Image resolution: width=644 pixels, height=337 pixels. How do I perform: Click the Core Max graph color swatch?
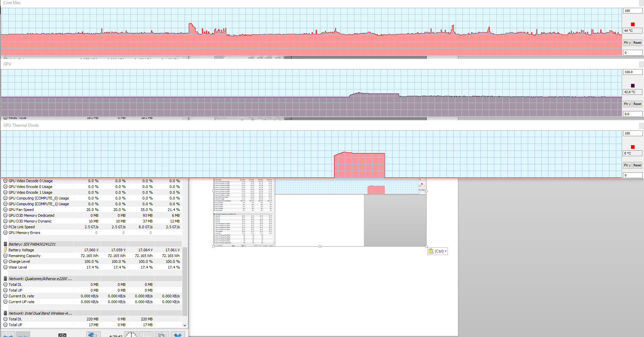click(632, 24)
